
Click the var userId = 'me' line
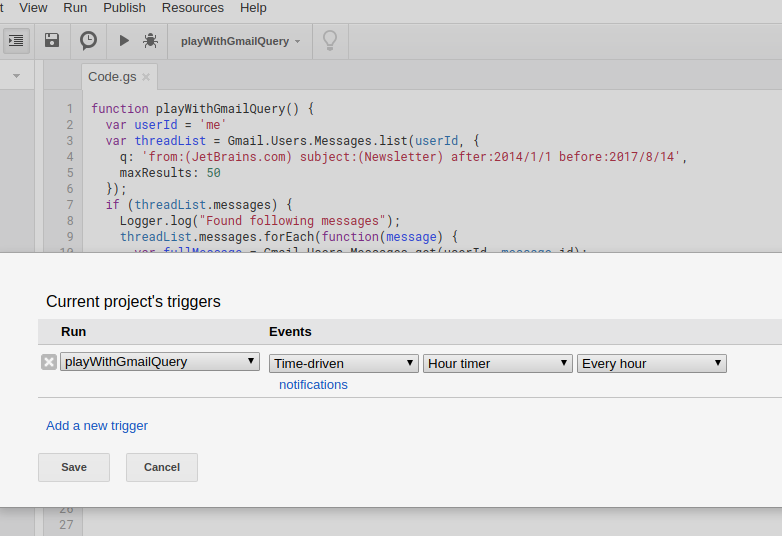[x=166, y=125]
